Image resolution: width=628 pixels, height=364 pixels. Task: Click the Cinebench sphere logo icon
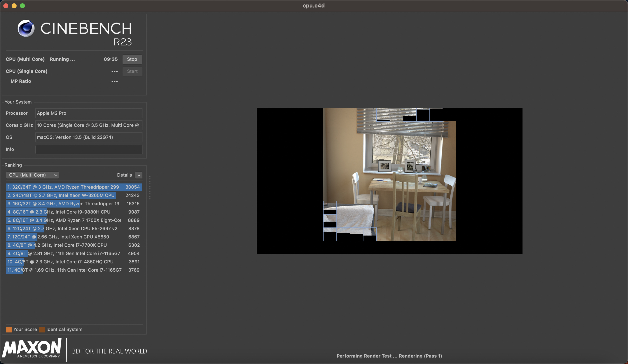(26, 28)
